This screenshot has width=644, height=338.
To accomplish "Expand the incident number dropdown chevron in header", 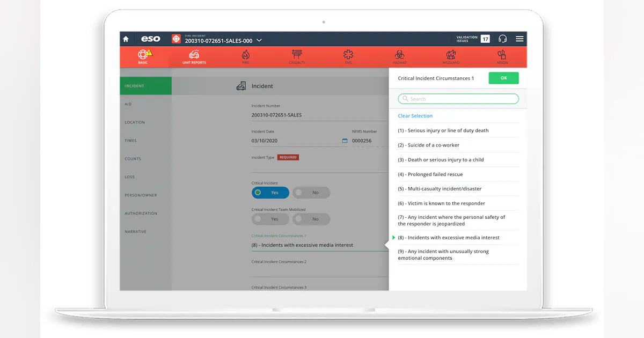I will tap(259, 40).
